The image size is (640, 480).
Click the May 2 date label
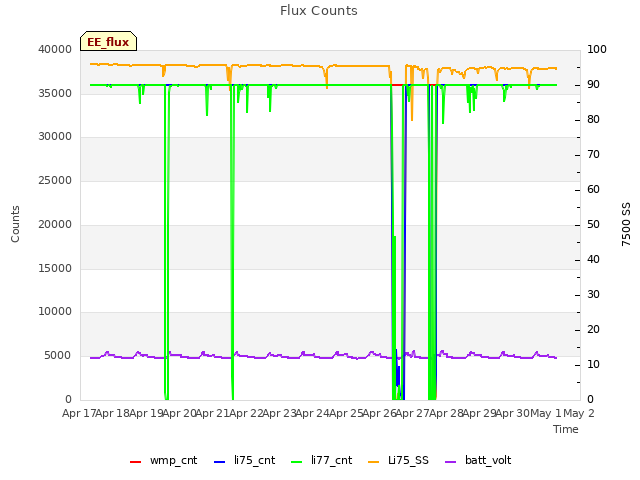pos(579,413)
